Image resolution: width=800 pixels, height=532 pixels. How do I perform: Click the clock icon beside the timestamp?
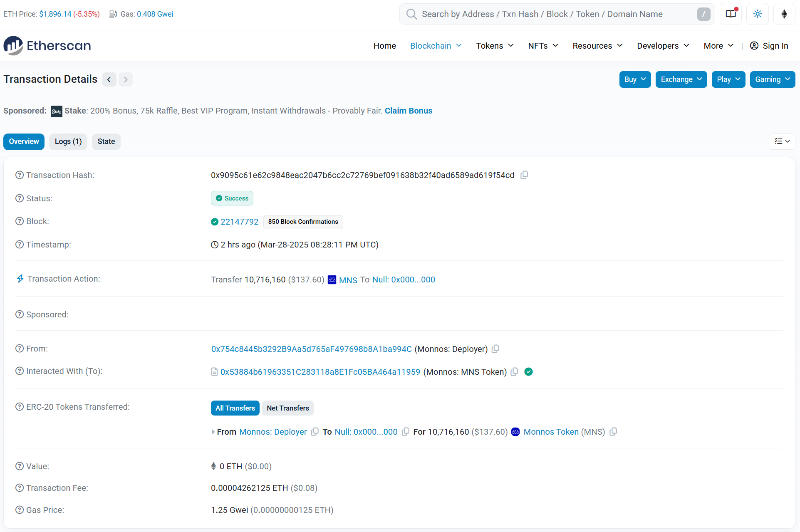point(215,245)
